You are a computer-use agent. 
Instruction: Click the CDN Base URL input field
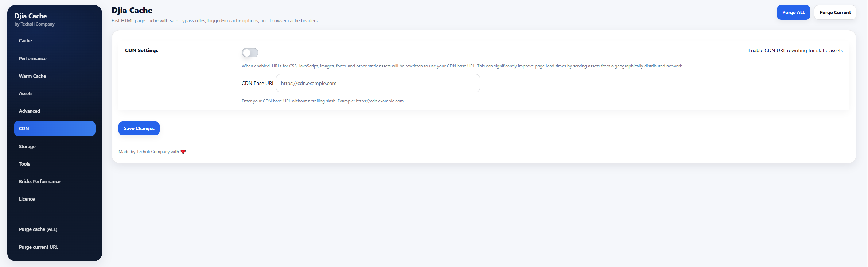pos(378,83)
